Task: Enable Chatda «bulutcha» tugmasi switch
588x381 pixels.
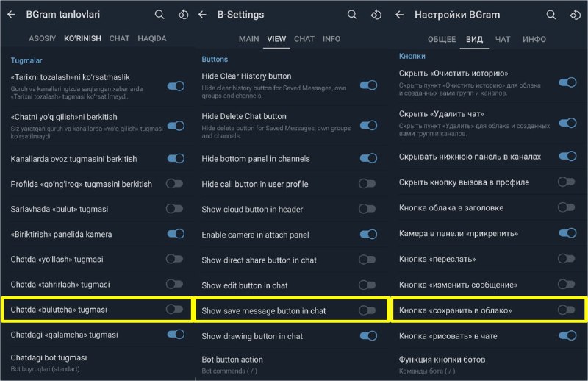Action: click(175, 309)
